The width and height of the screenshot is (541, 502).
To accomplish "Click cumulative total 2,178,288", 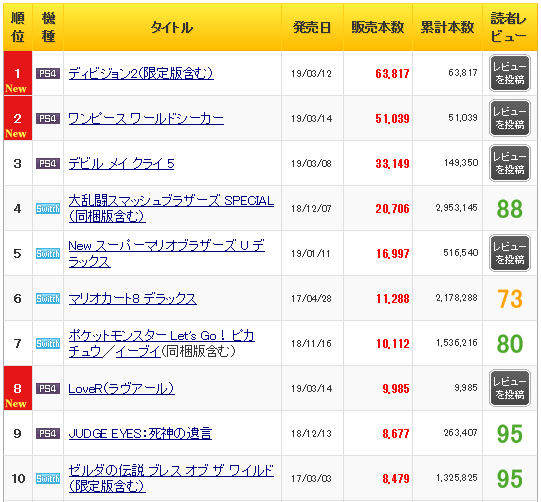I will click(x=456, y=298).
